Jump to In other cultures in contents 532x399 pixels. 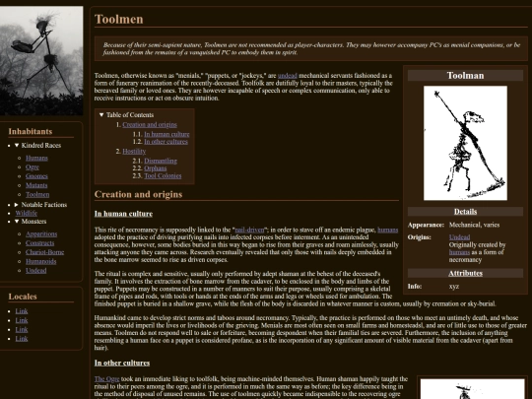point(166,142)
